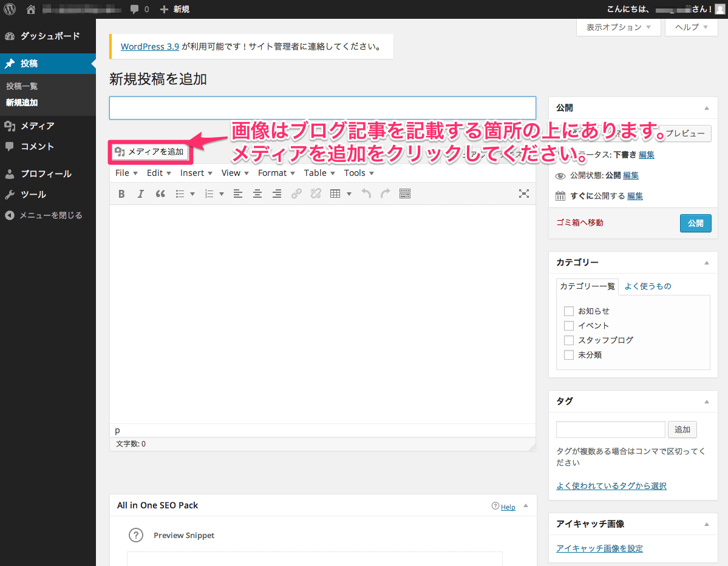Open the ツール sidebar item

point(48,194)
